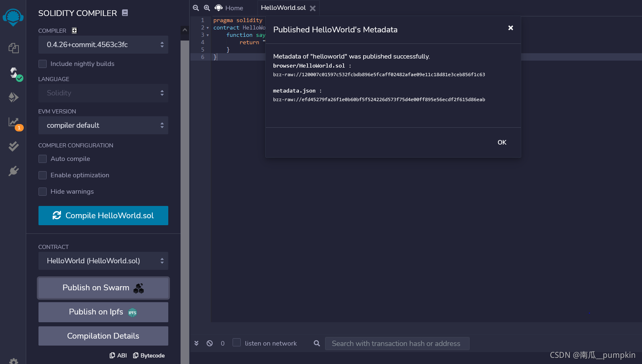The width and height of the screenshot is (642, 364).
Task: Focus the transaction hash search field
Action: click(x=397, y=344)
